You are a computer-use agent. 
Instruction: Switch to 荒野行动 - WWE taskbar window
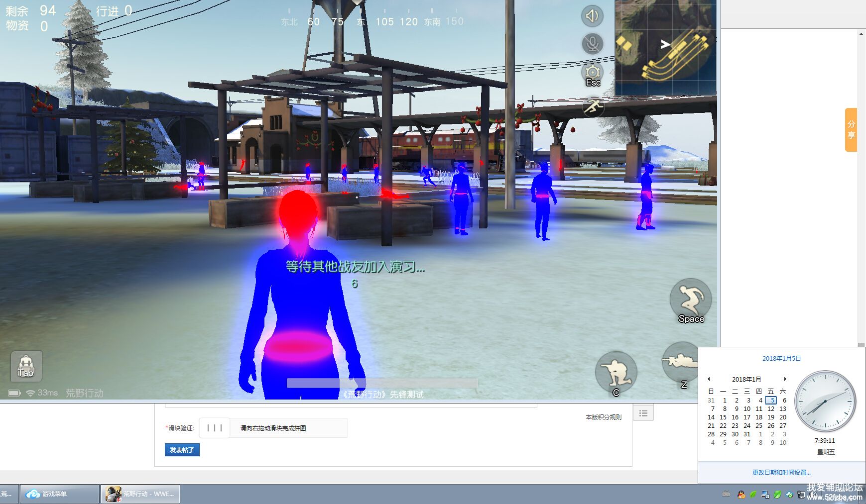(140, 494)
